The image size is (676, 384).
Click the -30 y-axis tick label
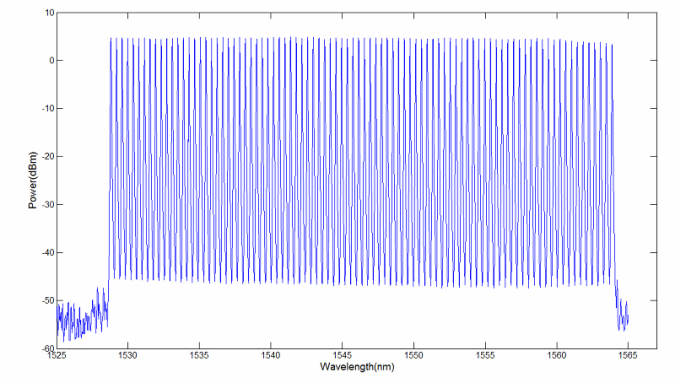pyautogui.click(x=48, y=205)
